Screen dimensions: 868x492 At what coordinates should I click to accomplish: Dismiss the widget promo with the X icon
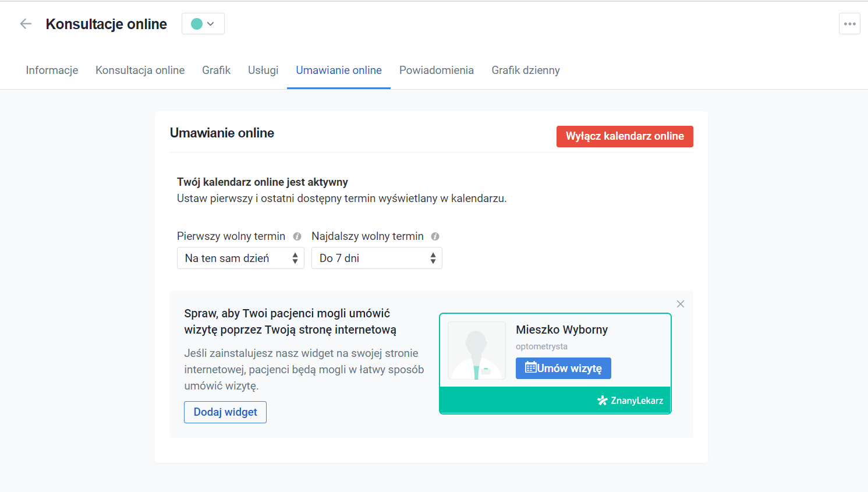(x=680, y=304)
